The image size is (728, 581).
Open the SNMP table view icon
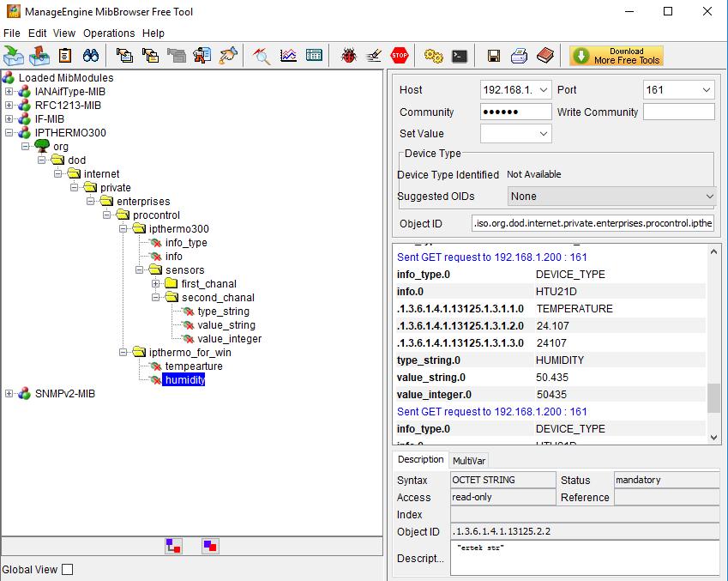pyautogui.click(x=315, y=56)
